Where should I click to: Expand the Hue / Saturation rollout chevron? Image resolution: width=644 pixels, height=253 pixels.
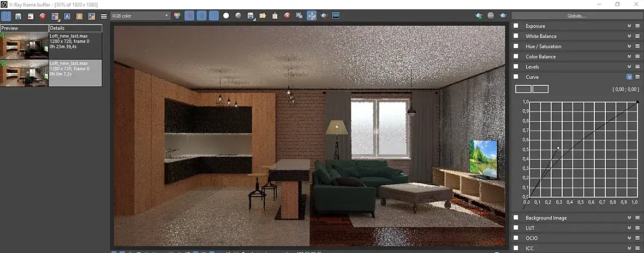(x=629, y=46)
